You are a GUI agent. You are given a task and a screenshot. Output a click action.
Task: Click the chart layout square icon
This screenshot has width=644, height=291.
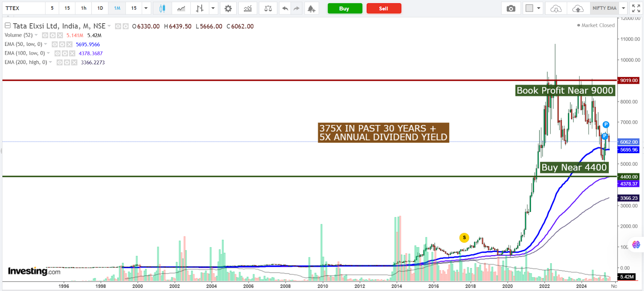tap(530, 8)
